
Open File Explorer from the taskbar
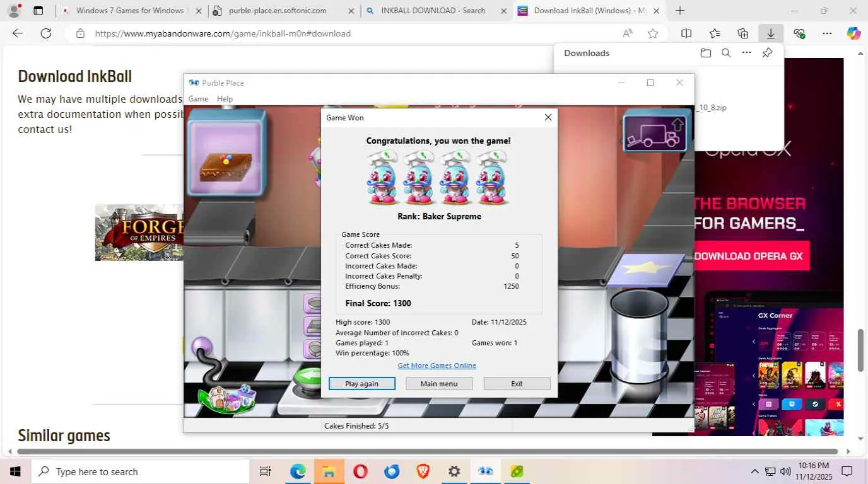coord(329,471)
